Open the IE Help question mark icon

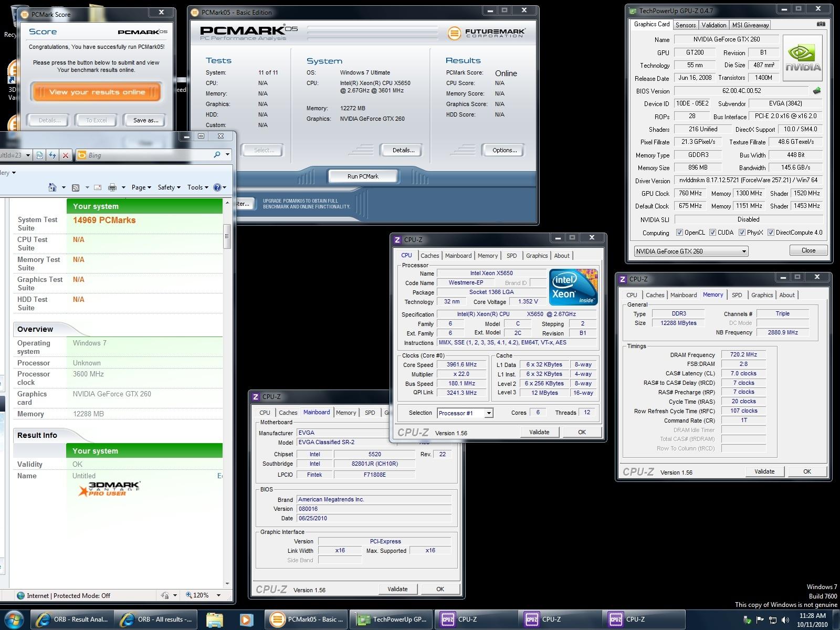pos(217,187)
